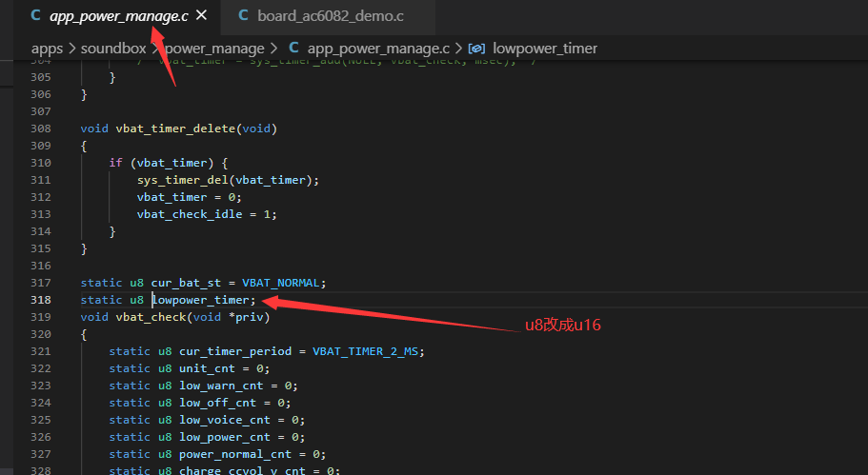868x475 pixels.
Task: Click the variable symbol icon in breadcrumb
Action: click(x=476, y=49)
